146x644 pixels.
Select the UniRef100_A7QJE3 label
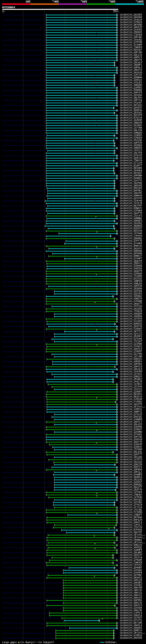coord(131,82)
